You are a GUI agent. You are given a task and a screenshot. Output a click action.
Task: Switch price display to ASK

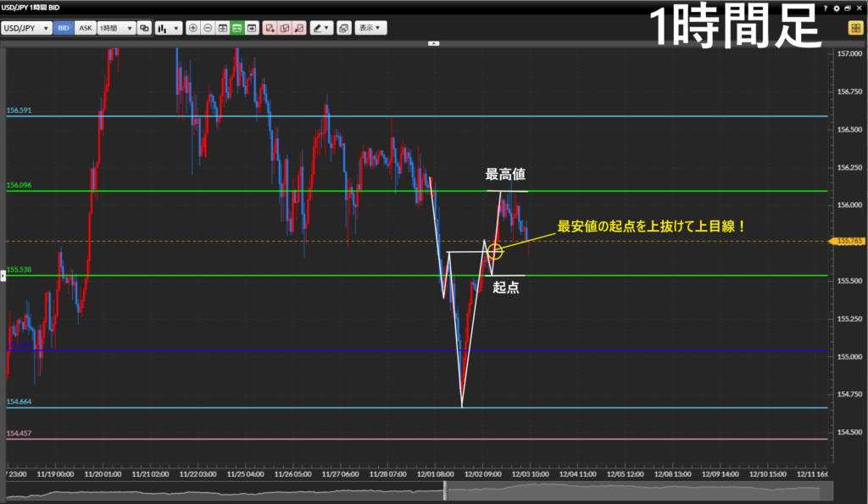85,28
